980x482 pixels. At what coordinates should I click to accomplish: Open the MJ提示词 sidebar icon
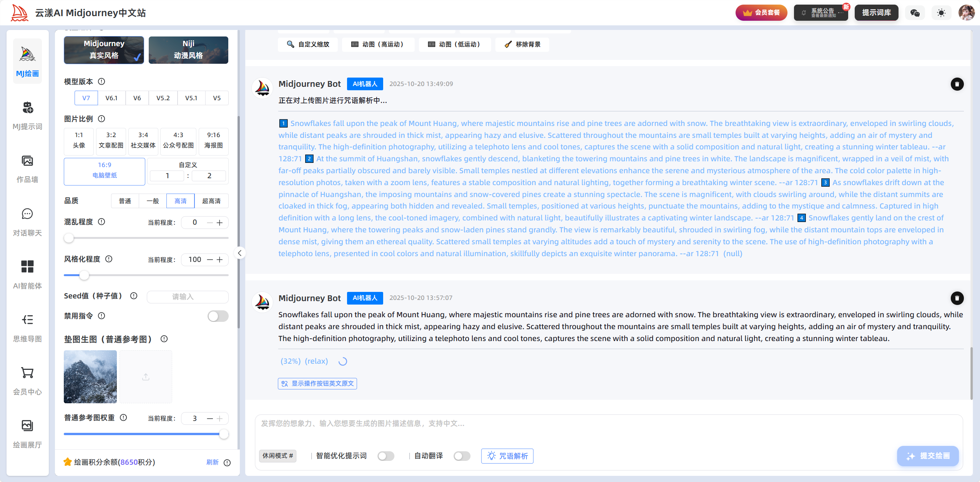tap(27, 108)
